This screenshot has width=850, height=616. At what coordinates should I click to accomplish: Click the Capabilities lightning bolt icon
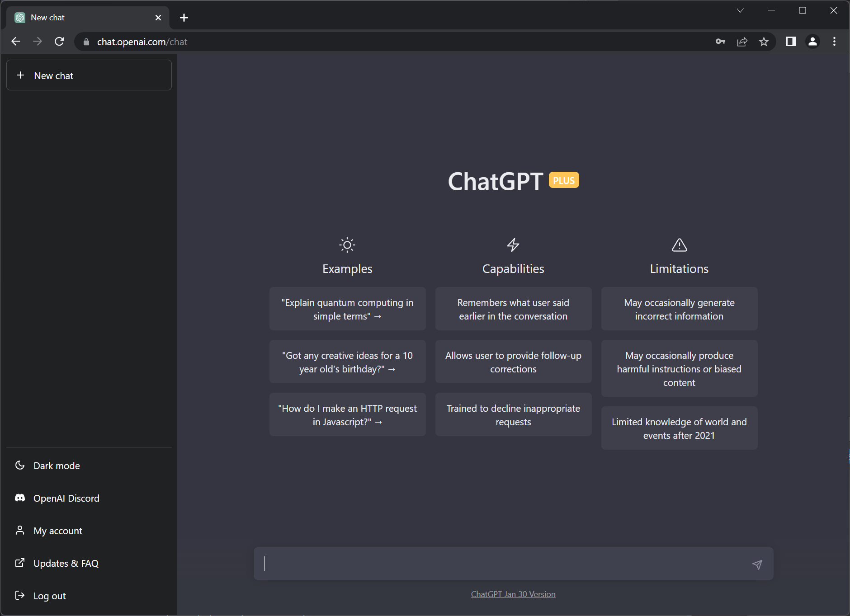pyautogui.click(x=513, y=245)
